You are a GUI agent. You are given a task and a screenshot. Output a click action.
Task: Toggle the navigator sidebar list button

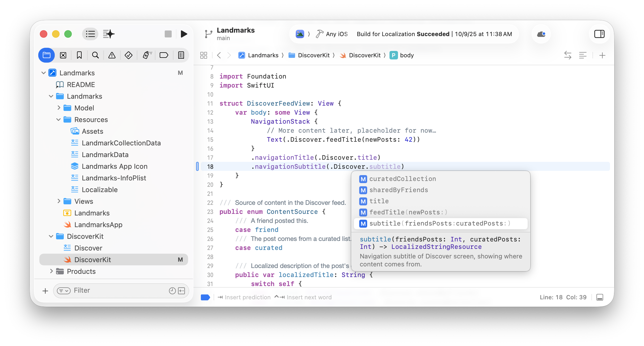point(90,34)
